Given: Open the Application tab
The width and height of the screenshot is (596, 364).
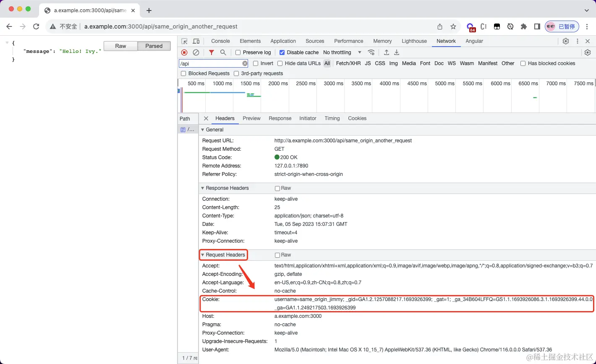Looking at the screenshot, I should (x=283, y=41).
